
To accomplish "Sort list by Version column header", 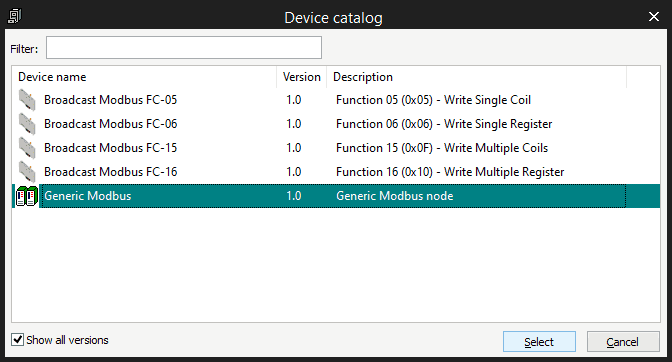I will click(302, 77).
